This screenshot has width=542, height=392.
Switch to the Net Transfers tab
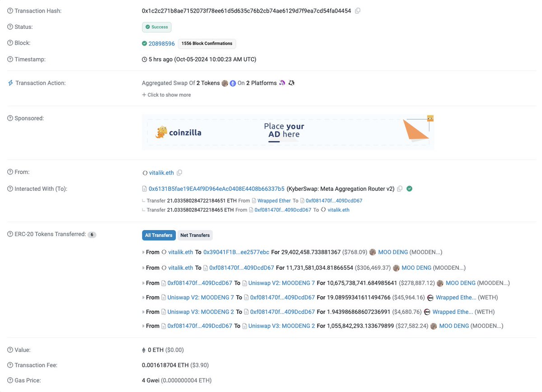(x=195, y=235)
